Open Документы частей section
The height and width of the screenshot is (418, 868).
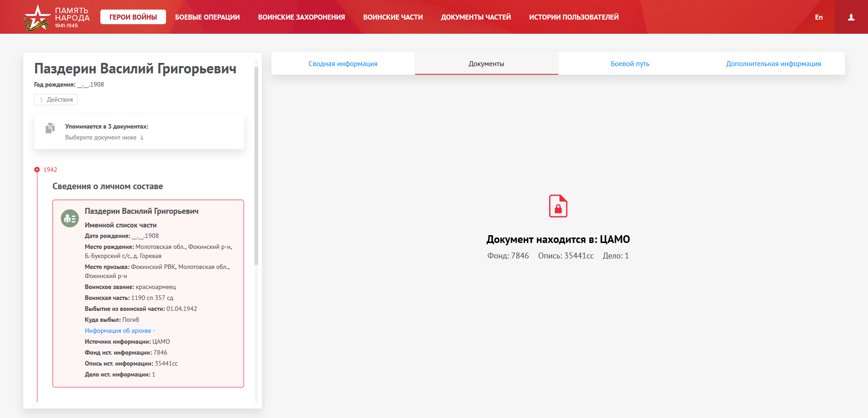click(476, 17)
